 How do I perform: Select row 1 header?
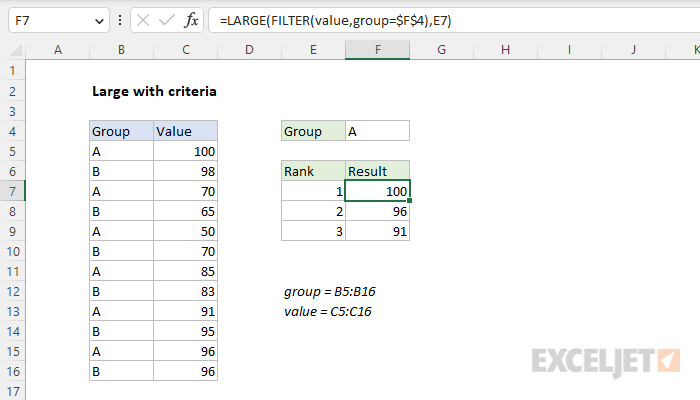tap(12, 71)
